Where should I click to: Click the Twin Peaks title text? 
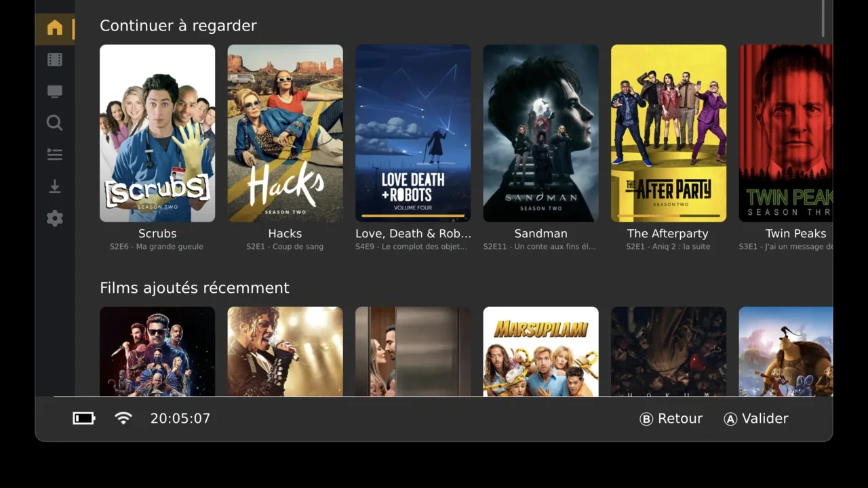click(x=796, y=233)
